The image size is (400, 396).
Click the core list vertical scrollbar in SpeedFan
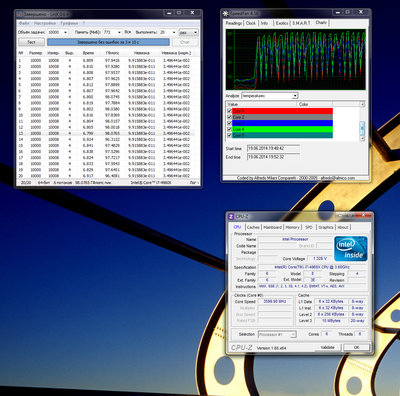362,128
